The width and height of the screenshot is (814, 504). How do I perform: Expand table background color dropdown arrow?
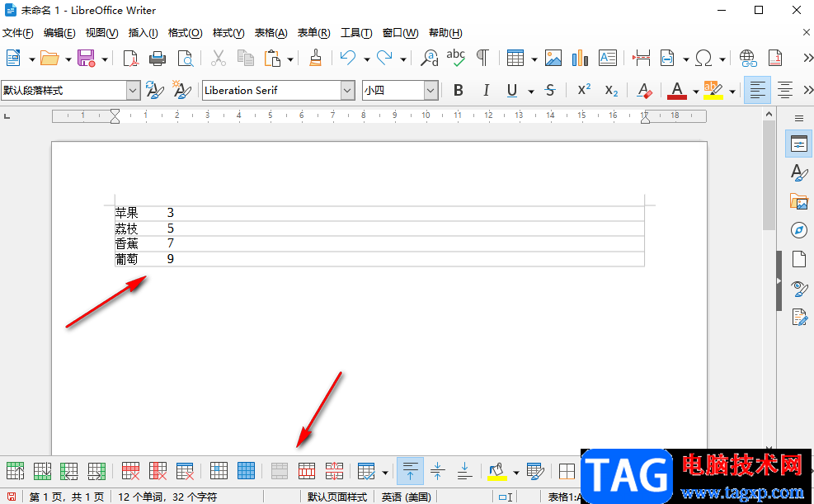coord(515,473)
